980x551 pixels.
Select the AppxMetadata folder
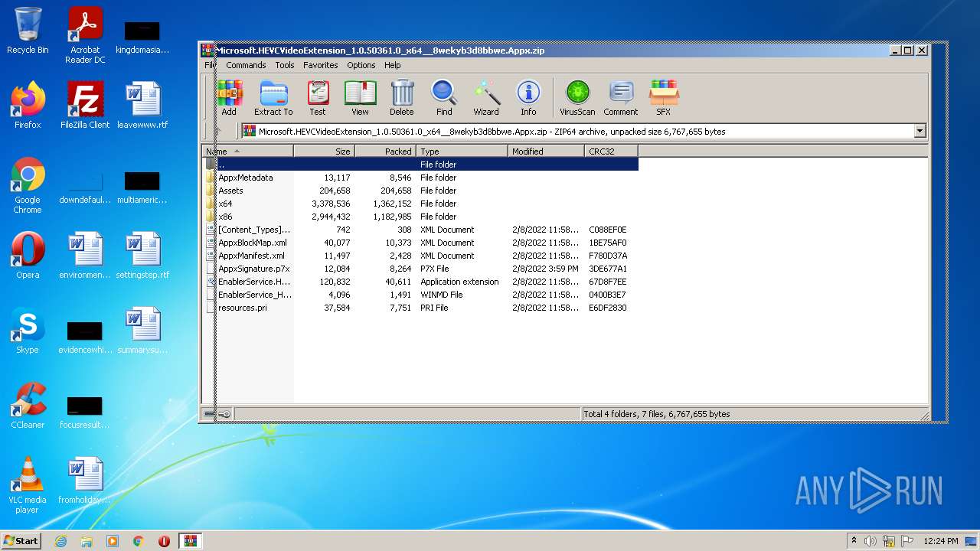[x=245, y=178]
